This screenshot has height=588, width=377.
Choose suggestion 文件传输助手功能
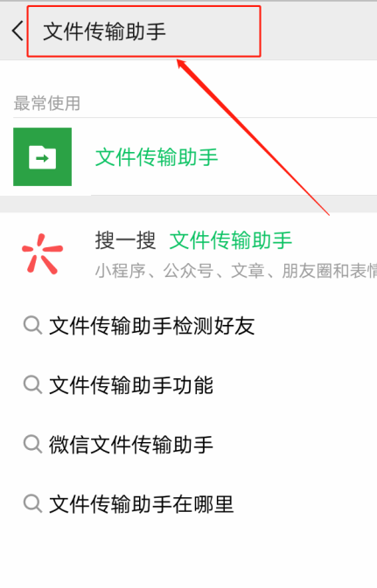131,385
